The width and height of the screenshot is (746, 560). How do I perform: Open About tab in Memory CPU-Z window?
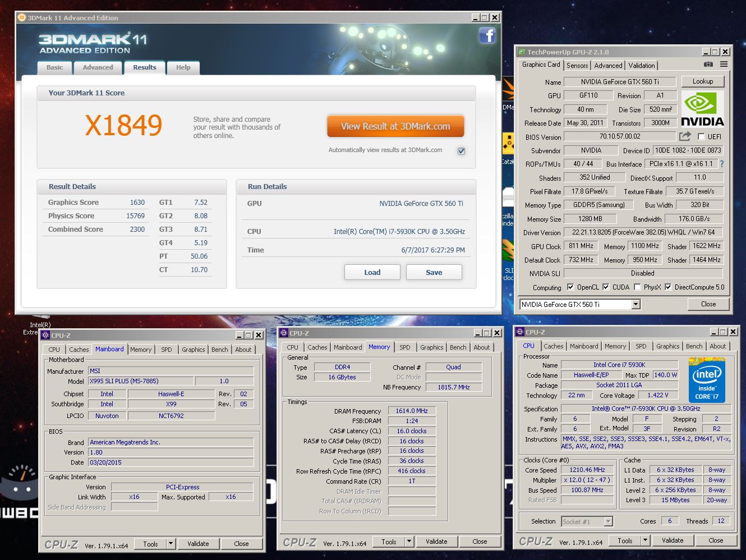coord(481,347)
